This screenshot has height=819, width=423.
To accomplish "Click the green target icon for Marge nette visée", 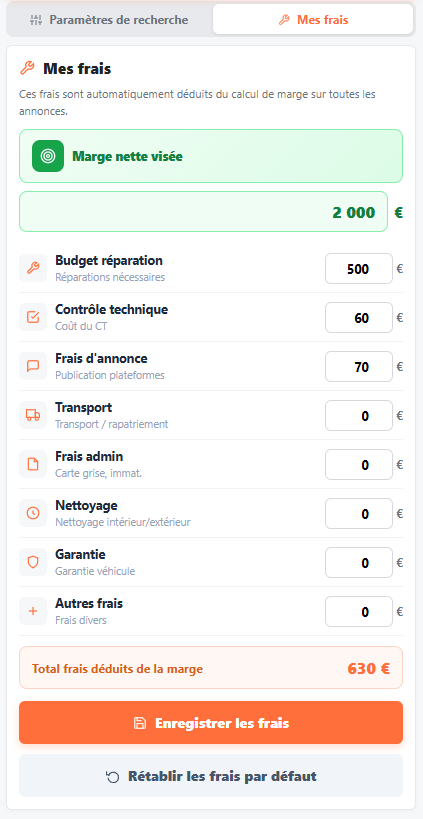I will tap(48, 156).
